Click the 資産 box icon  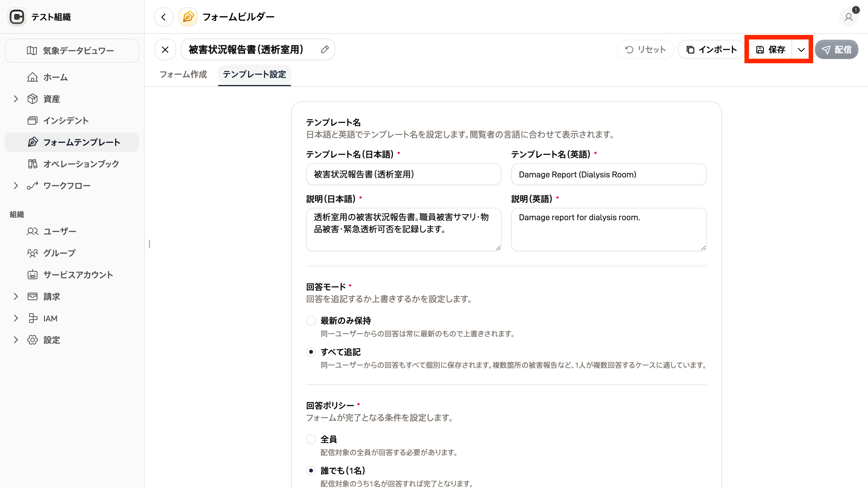pyautogui.click(x=32, y=99)
